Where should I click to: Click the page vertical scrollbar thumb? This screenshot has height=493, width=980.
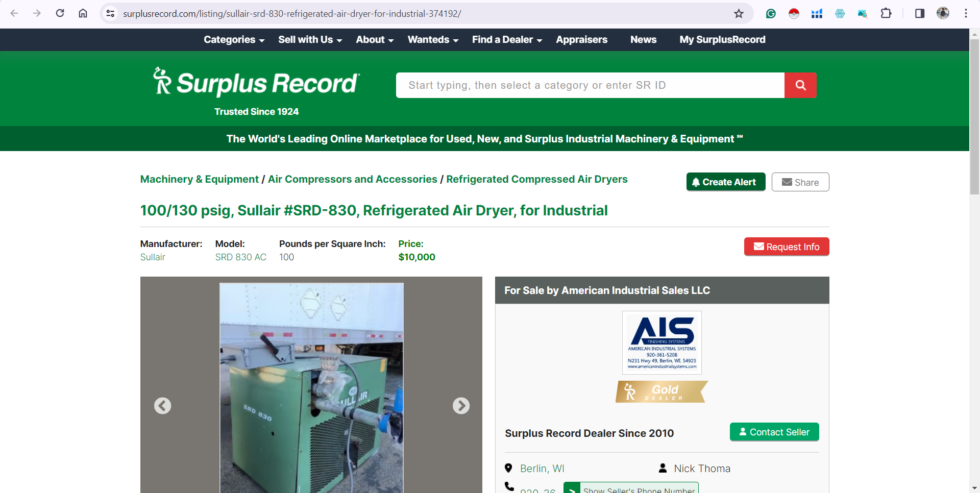click(974, 117)
